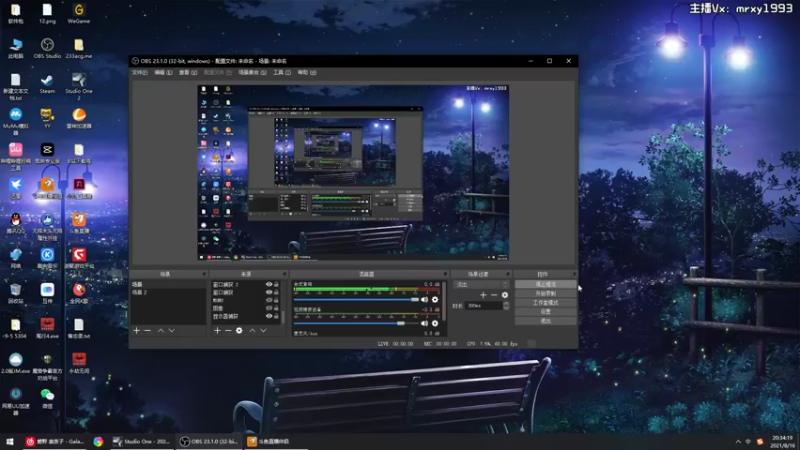Toggle lock on third source row
800x450 pixels.
tap(277, 301)
